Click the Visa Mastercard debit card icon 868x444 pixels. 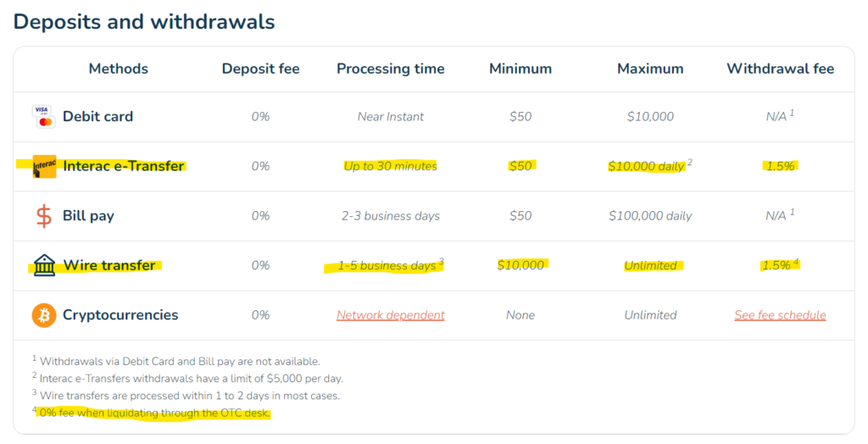(43, 116)
